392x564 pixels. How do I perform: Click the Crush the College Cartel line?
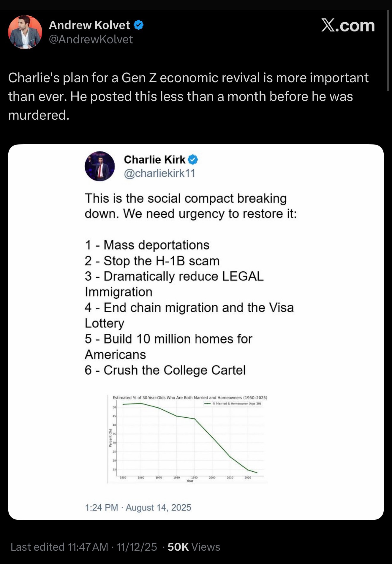tap(165, 370)
